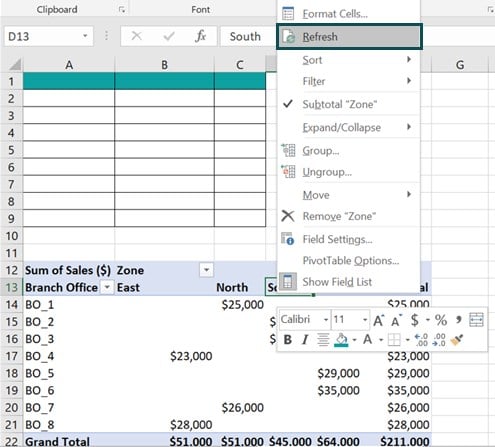Click the Refresh icon in the context menu
The height and width of the screenshot is (447, 495).
click(288, 37)
